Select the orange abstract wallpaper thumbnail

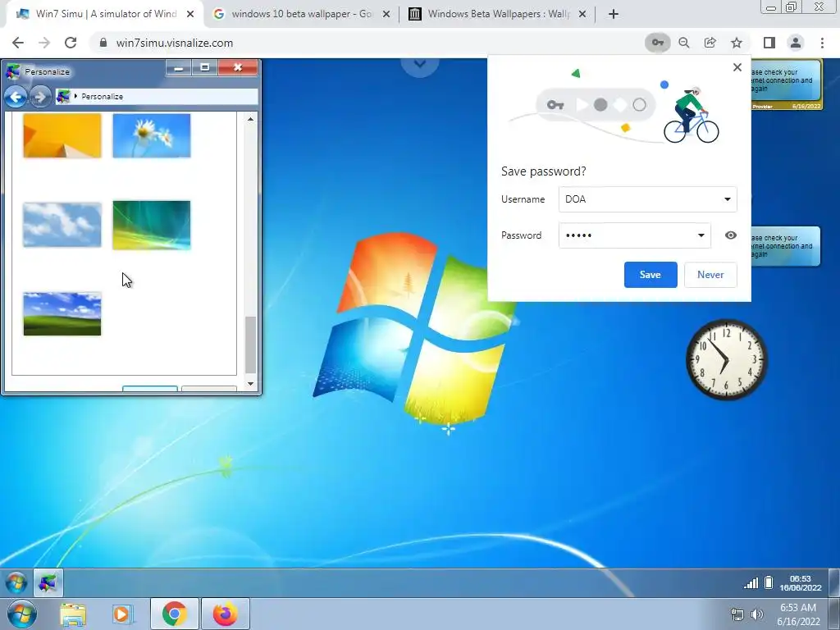[62, 135]
